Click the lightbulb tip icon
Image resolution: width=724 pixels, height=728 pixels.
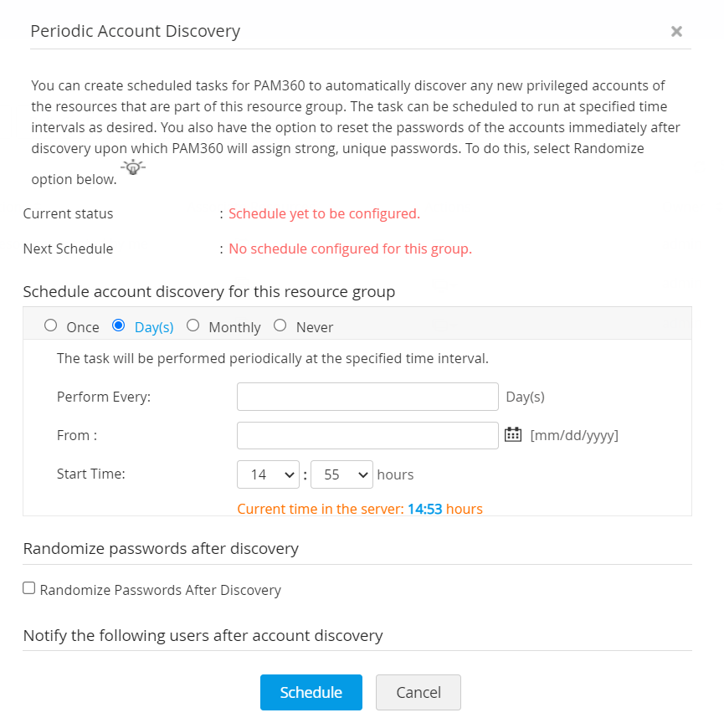[133, 167]
